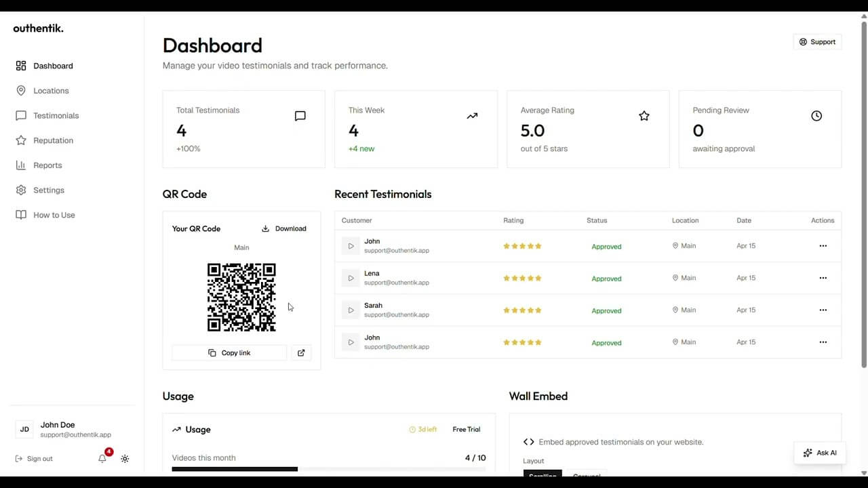Click the Rating column header
Image resolution: width=868 pixels, height=488 pixels.
[x=513, y=220]
